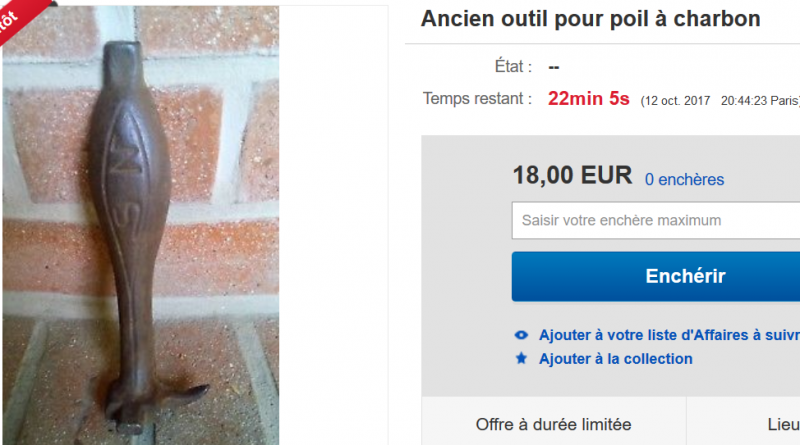Click the white margin beside product photo
800x445 pixels.
(333, 225)
